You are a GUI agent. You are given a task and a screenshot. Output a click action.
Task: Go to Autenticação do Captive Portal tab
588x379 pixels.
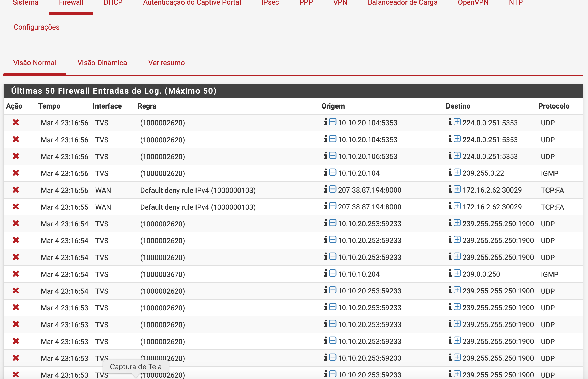192,3
